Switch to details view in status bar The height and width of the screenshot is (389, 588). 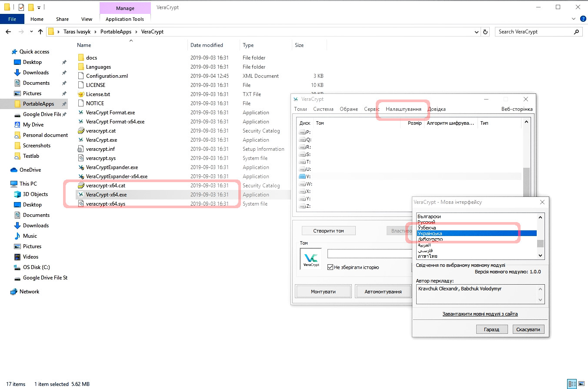(x=572, y=384)
